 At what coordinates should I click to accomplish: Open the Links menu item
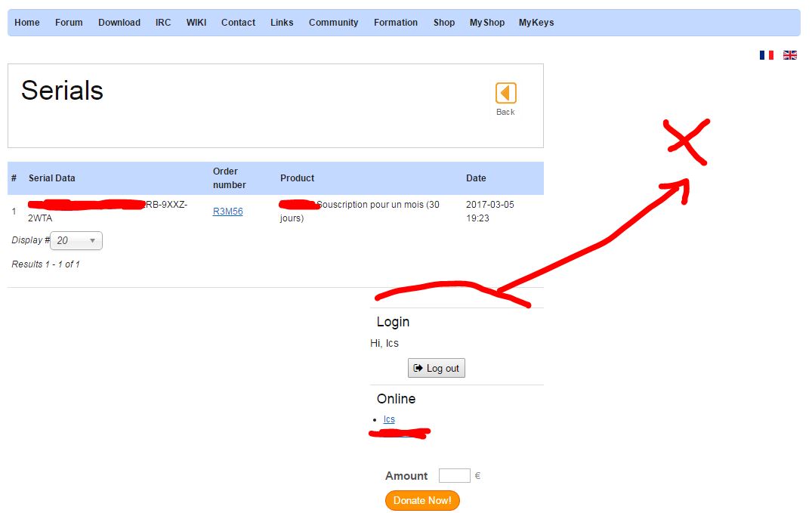click(x=282, y=22)
